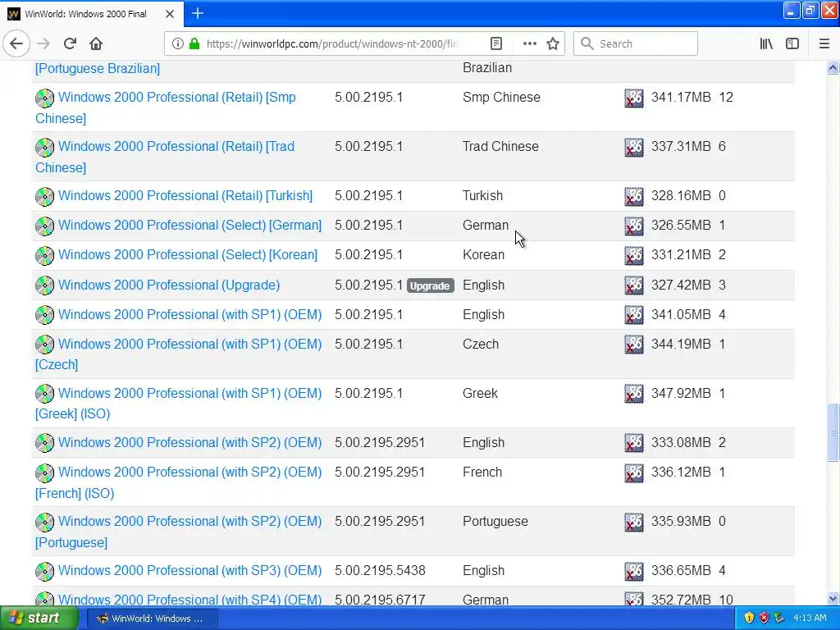
Task: Click x86 icon next to 347.92MB
Action: click(x=634, y=394)
